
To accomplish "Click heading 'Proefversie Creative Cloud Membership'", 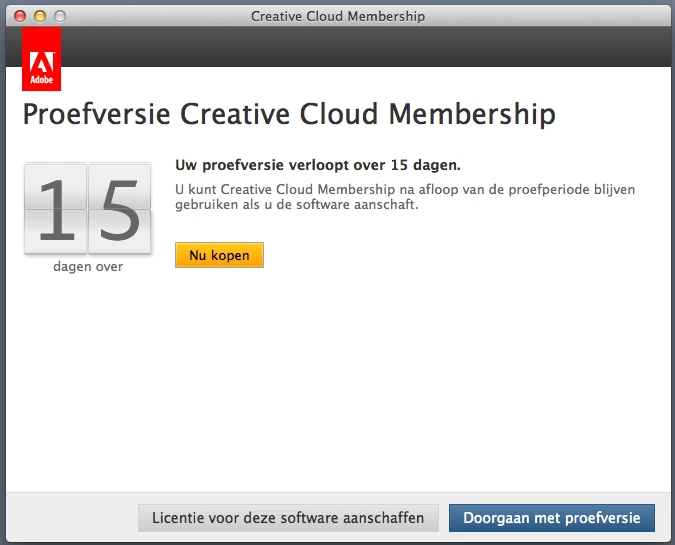I will [289, 115].
